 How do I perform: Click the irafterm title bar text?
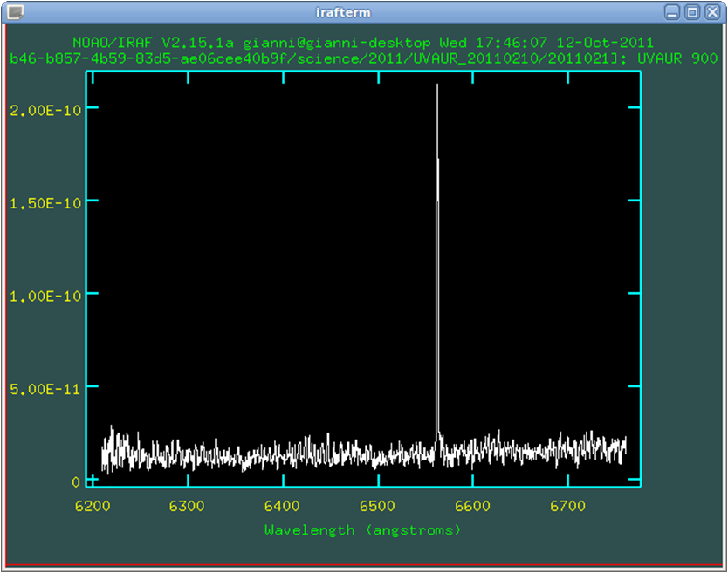tap(343, 12)
